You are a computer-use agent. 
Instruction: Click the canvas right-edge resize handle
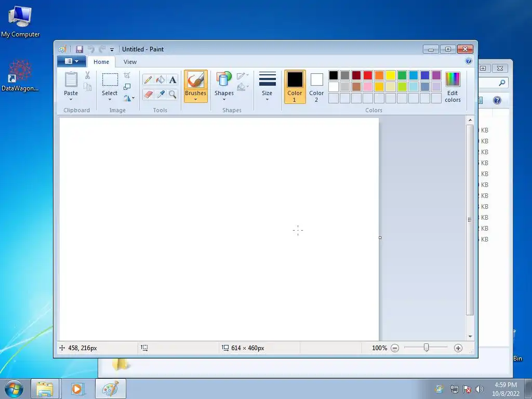click(380, 237)
